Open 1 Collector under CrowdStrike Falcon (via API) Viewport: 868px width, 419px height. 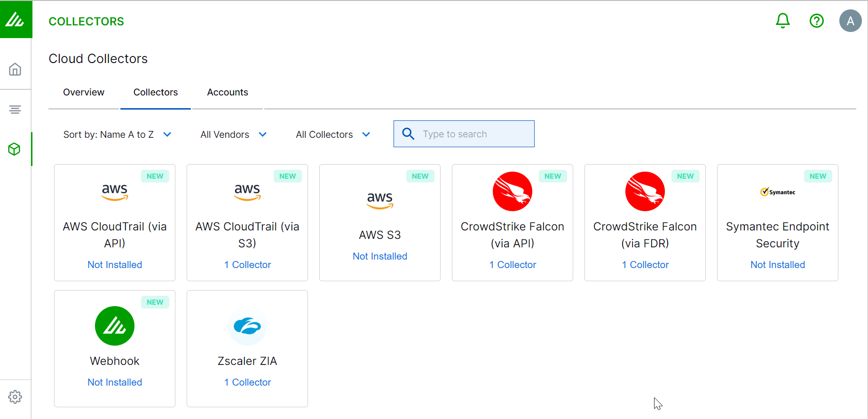tap(513, 265)
